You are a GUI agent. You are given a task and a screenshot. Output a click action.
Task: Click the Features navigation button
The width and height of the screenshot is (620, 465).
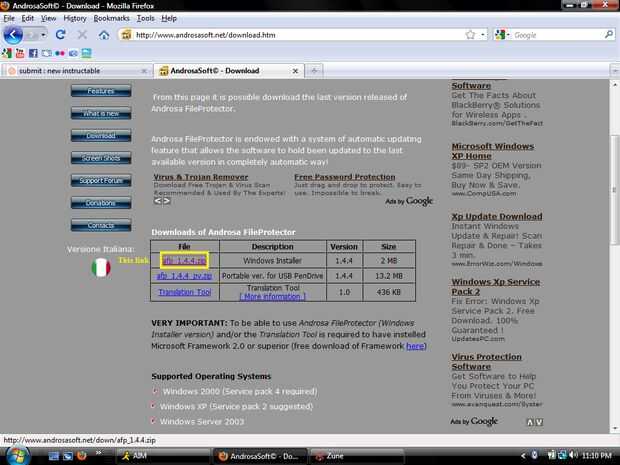(101, 91)
